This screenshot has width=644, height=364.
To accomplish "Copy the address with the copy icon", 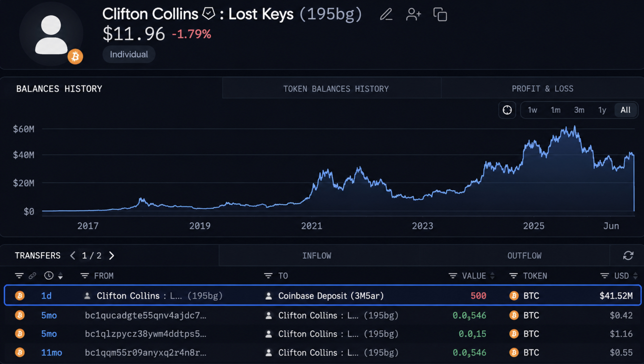I will 440,14.
